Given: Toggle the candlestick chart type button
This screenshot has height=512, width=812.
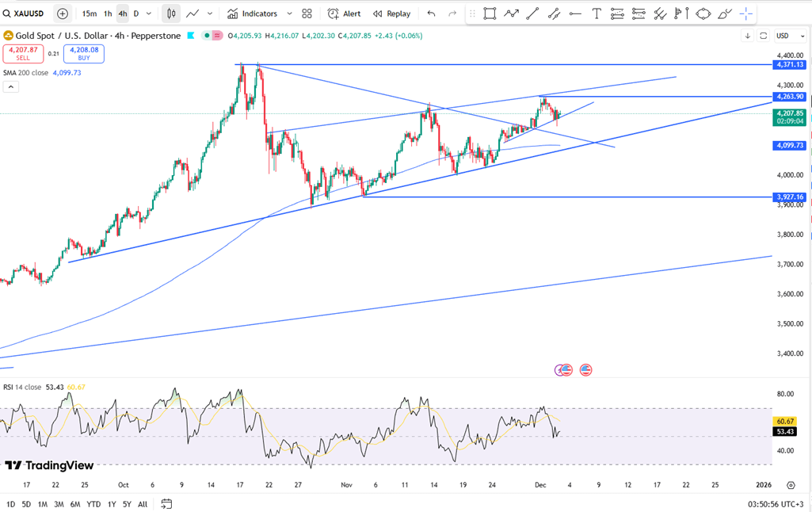Looking at the screenshot, I should (x=170, y=13).
